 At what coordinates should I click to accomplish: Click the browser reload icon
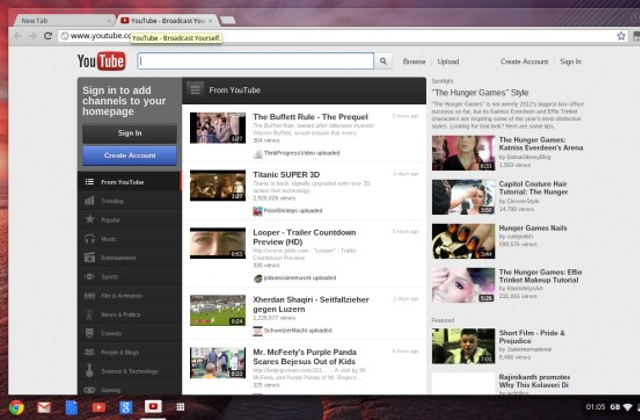[48, 36]
